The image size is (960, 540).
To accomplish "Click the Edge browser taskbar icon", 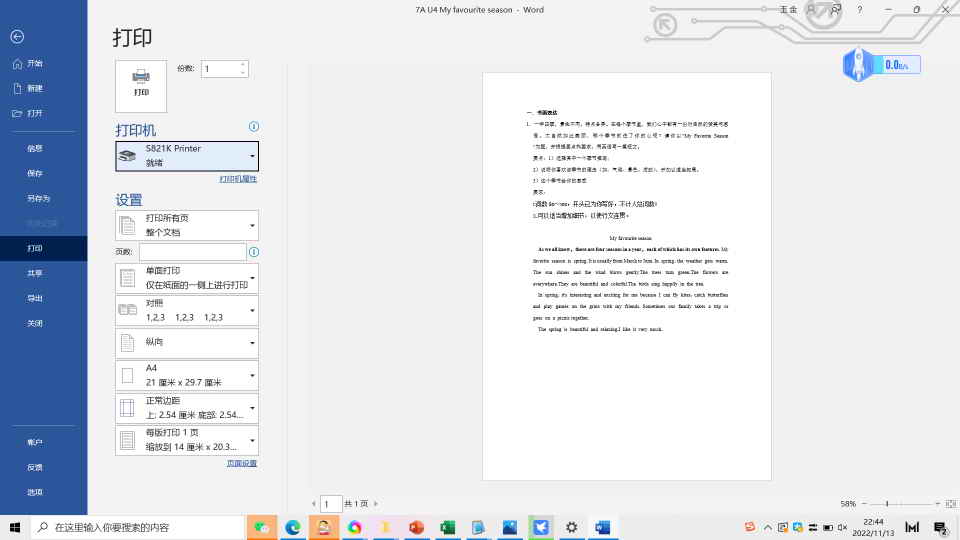I will tap(293, 527).
